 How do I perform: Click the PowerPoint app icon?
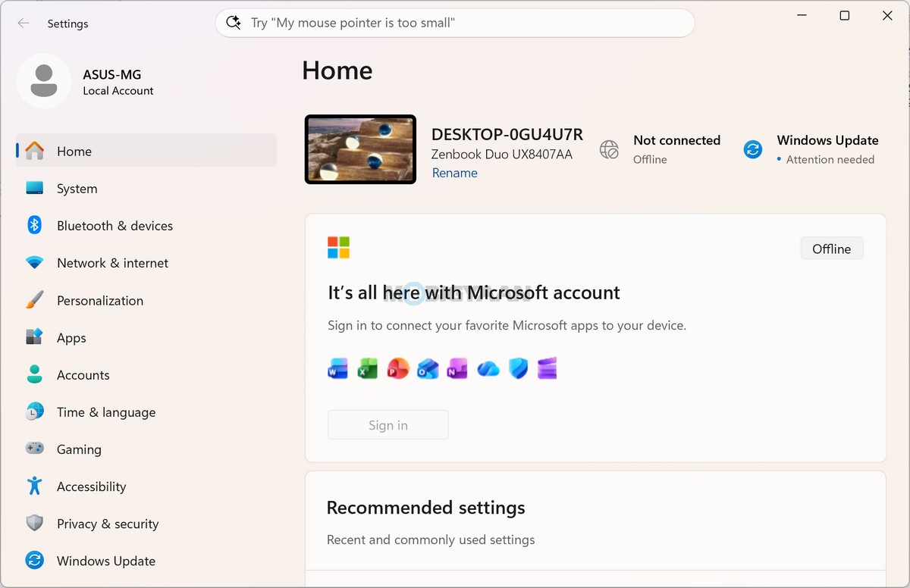[398, 369]
